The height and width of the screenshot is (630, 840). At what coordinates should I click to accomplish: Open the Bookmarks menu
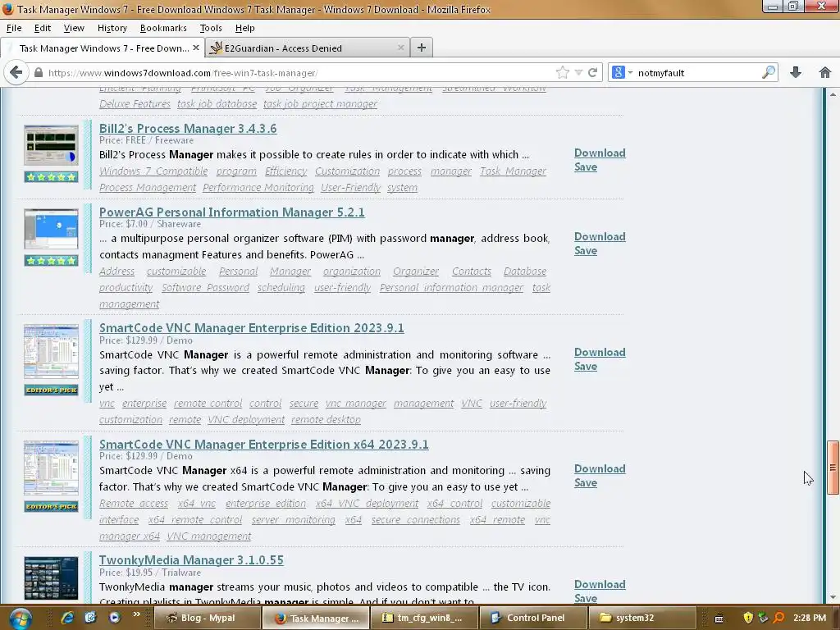tap(163, 28)
